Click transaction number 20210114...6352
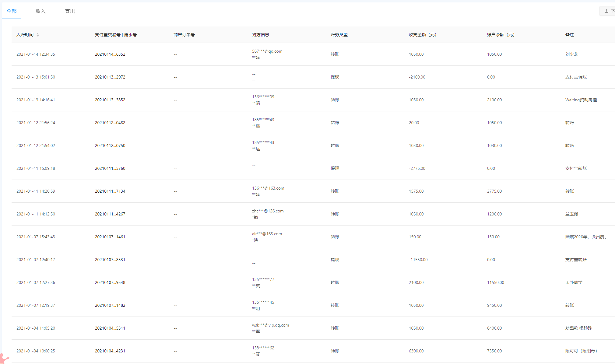The width and height of the screenshot is (615, 364). [110, 54]
